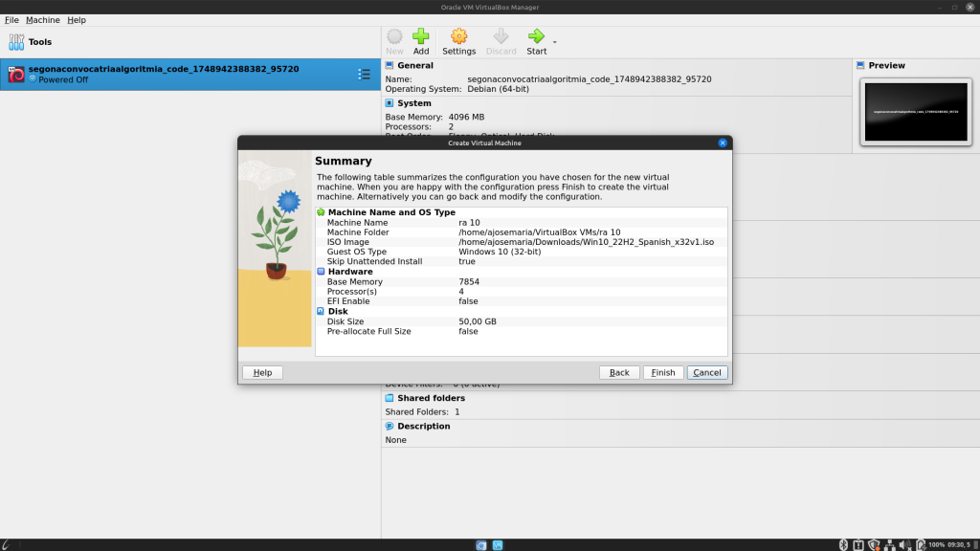Viewport: 980px width, 551px height.
Task: Click the Hardware section icon in summary
Action: pyautogui.click(x=321, y=272)
